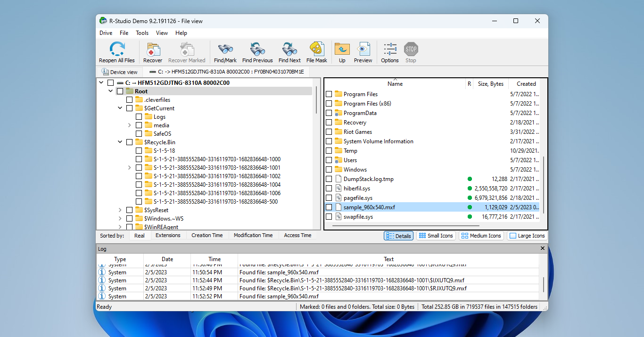Mark the Windows folder checkbox in file list
This screenshot has width=644, height=337.
[x=329, y=170]
